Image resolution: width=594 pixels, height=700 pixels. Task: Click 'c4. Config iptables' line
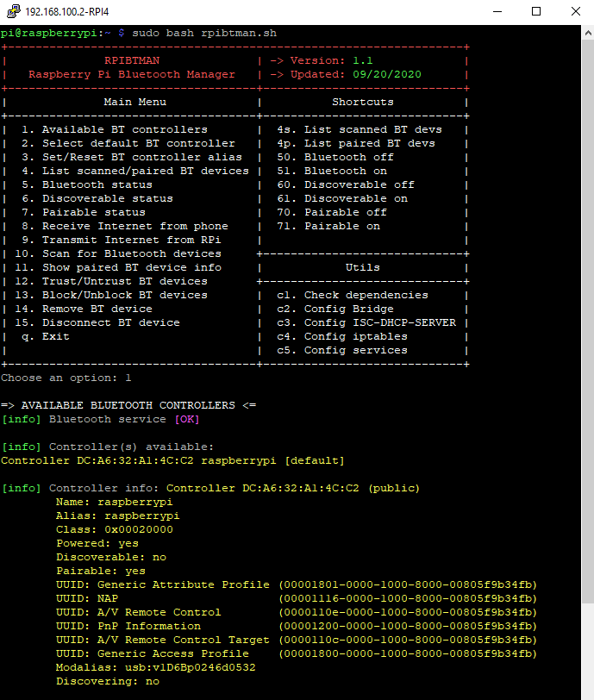(x=342, y=337)
